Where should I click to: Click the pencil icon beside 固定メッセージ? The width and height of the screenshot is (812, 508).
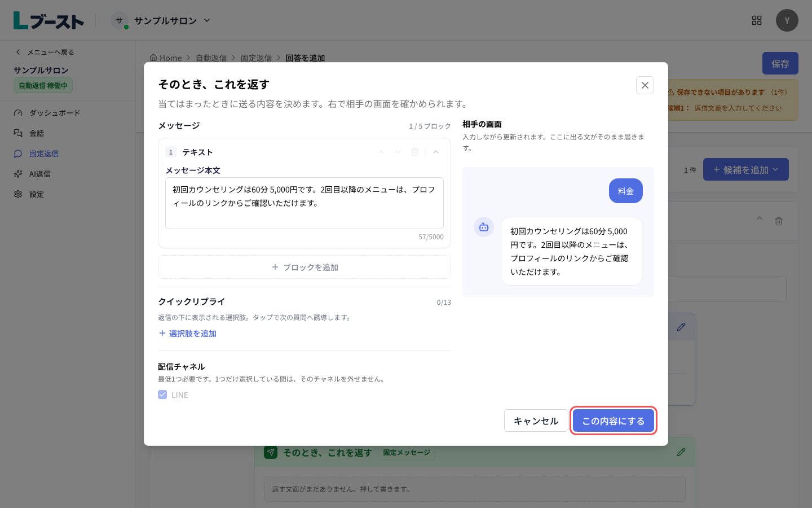click(681, 452)
